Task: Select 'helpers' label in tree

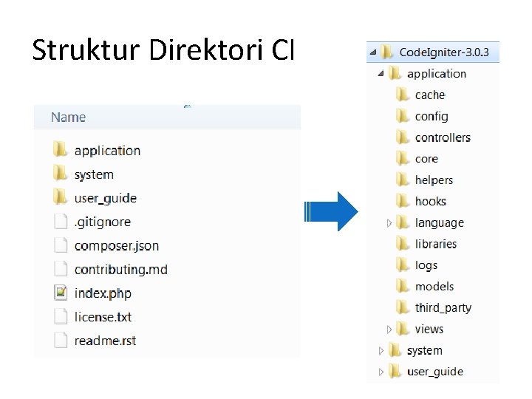Action: [434, 180]
